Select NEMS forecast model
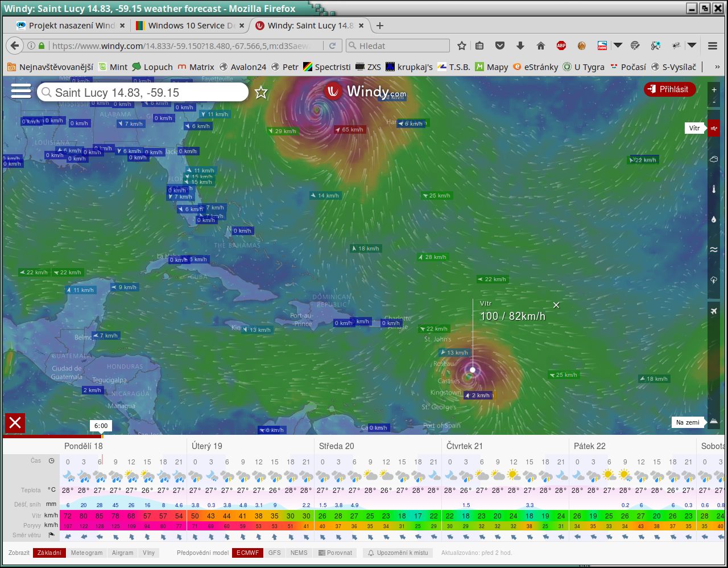The width and height of the screenshot is (728, 568). [x=299, y=552]
